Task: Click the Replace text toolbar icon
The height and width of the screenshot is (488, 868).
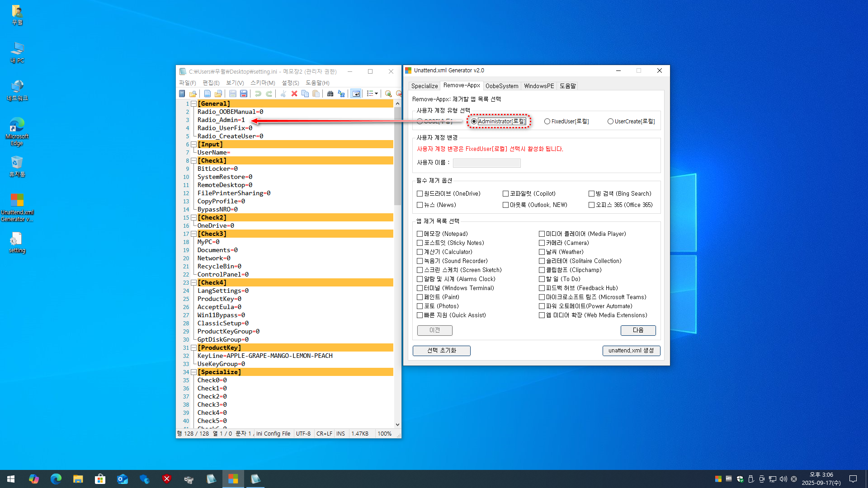Action: 341,94
